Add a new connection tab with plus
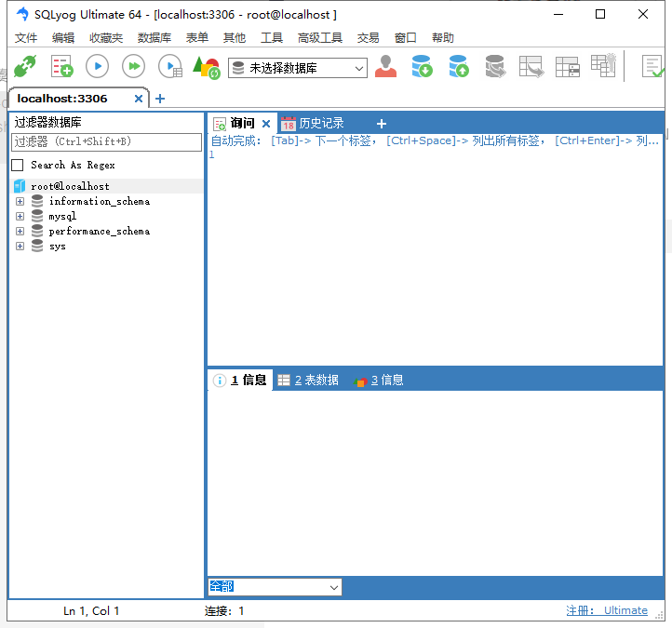This screenshot has width=672, height=628. [x=160, y=99]
